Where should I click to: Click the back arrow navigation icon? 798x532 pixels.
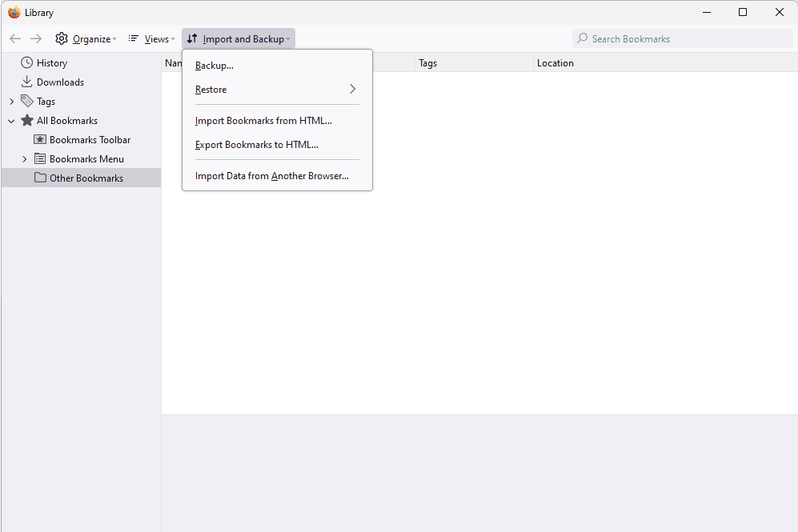point(15,38)
